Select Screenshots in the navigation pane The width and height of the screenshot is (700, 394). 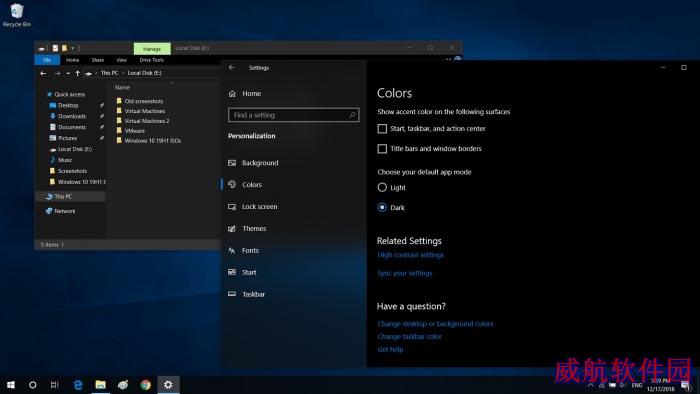(x=72, y=171)
